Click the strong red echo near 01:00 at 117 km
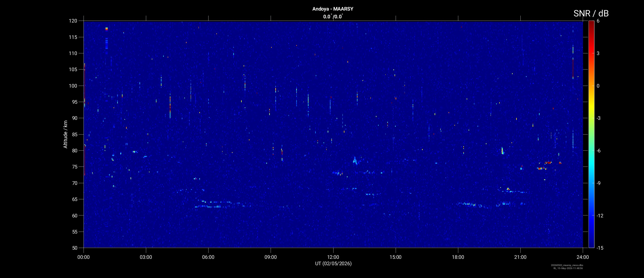This screenshot has height=278, width=644. coord(106,29)
